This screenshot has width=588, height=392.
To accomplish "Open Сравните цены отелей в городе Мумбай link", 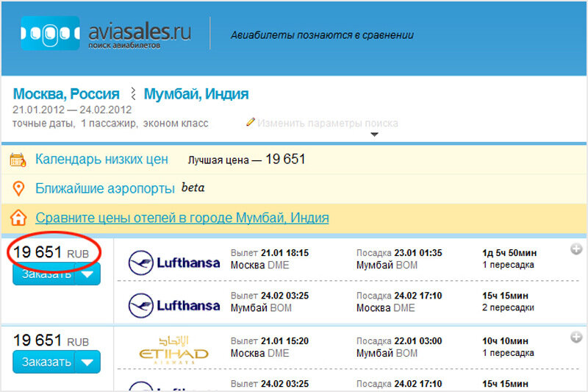I will 182,218.
